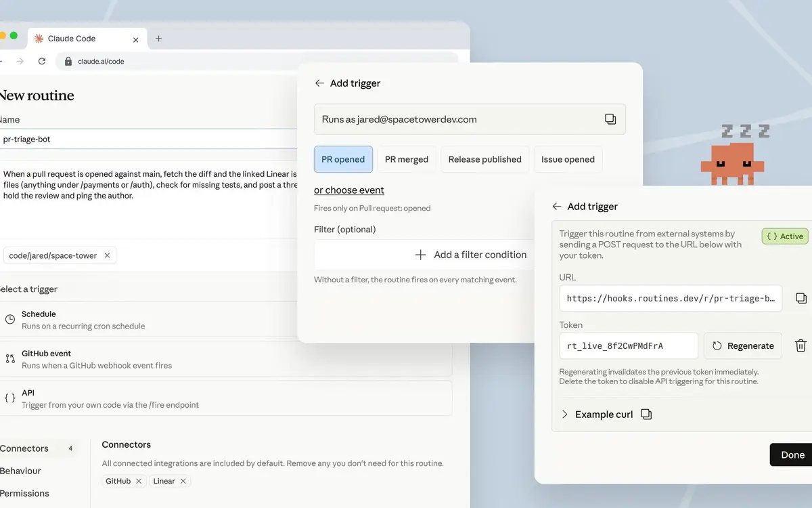Remove the GitHub connector
Image resolution: width=812 pixels, height=508 pixels.
click(139, 481)
